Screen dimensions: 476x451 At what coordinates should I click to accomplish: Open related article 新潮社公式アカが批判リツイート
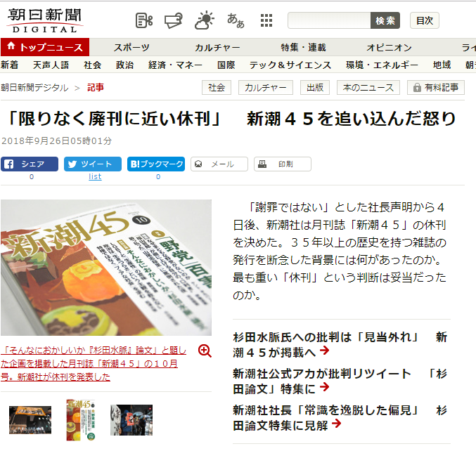(x=340, y=381)
